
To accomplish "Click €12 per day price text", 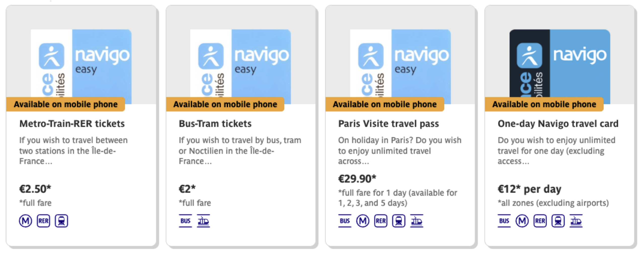I will [x=529, y=189].
